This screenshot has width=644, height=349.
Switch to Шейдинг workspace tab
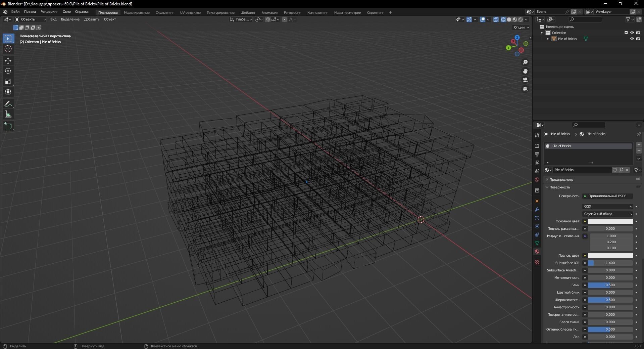(248, 12)
